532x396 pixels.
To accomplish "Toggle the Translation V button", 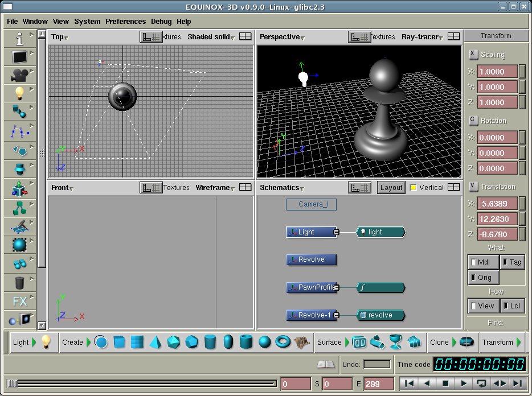I will point(473,186).
